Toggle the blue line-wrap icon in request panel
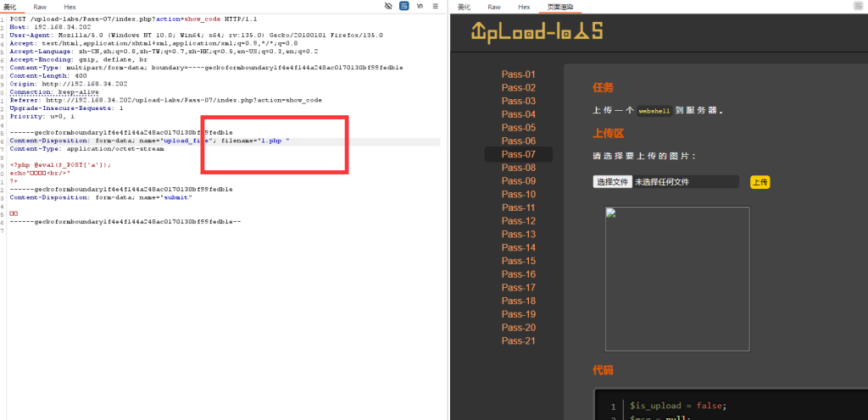Screen dimensions: 868x420 [x=404, y=6]
